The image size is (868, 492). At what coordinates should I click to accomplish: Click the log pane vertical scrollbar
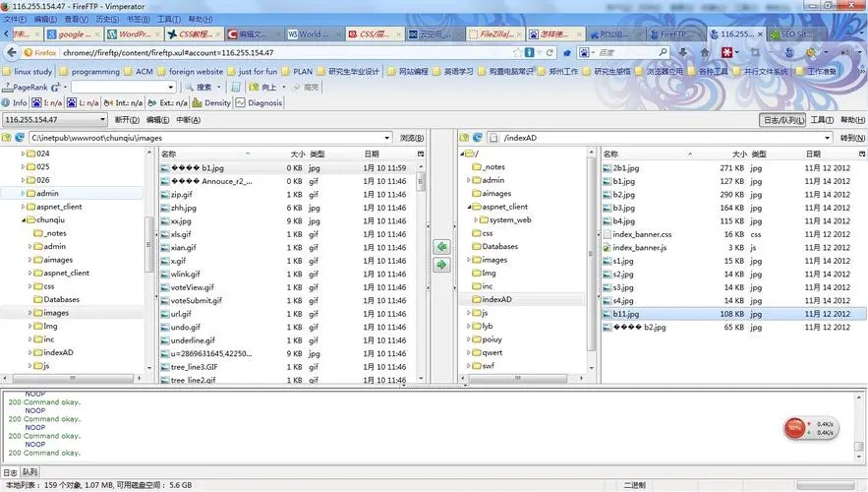click(x=859, y=427)
